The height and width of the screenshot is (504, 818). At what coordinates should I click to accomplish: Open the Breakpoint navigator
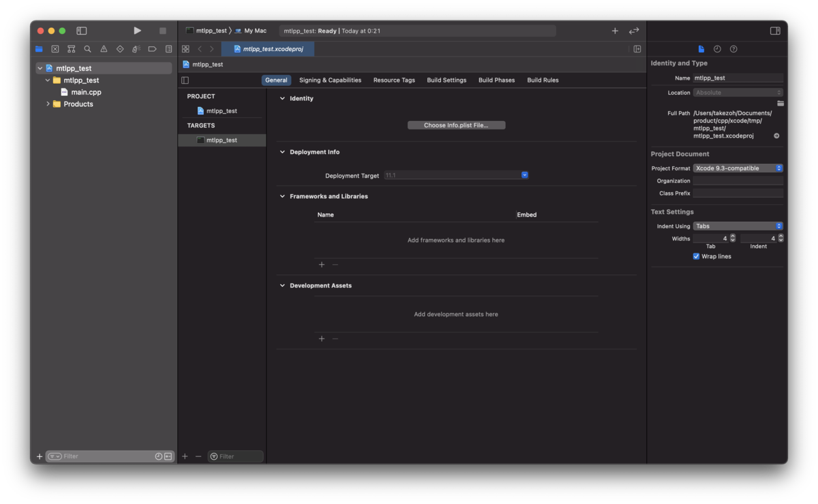point(152,49)
